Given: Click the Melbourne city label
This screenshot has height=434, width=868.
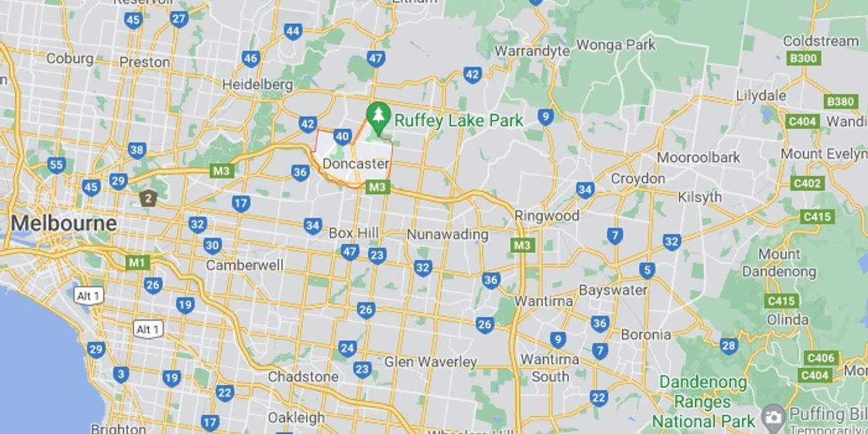Looking at the screenshot, I should tap(64, 223).
